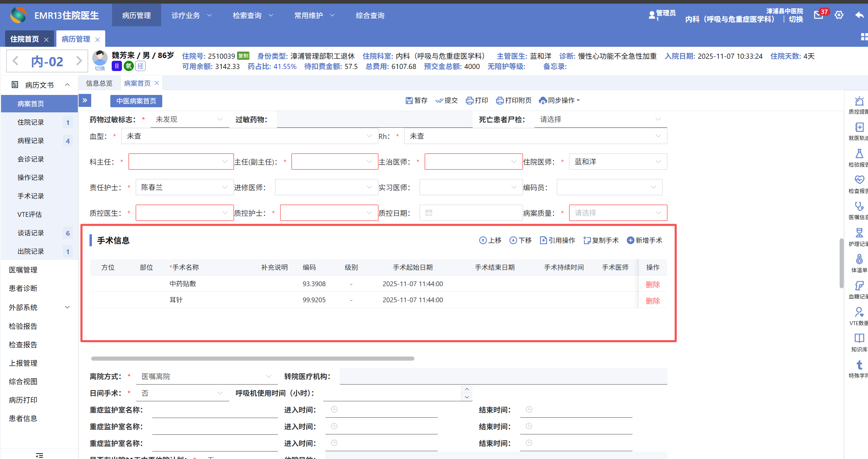Click the 暂存 save icon
This screenshot has height=459, width=868.
(409, 100)
